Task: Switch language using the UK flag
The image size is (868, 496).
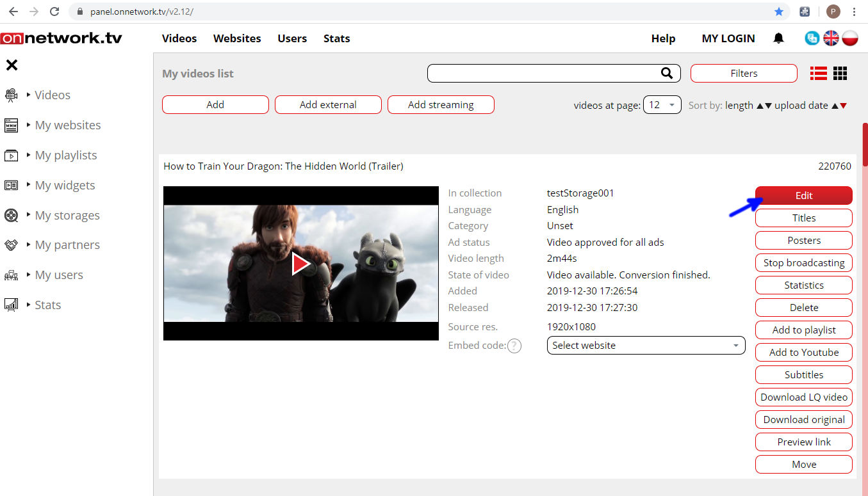Action: pyautogui.click(x=831, y=38)
